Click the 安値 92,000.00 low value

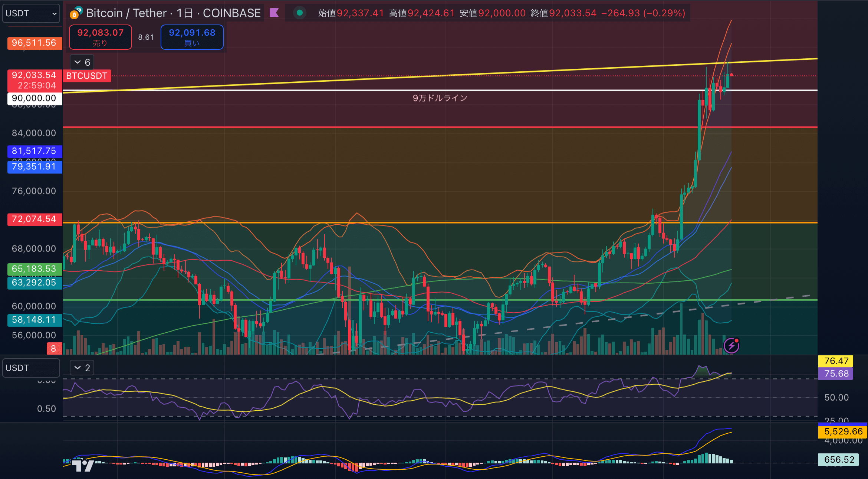(493, 13)
